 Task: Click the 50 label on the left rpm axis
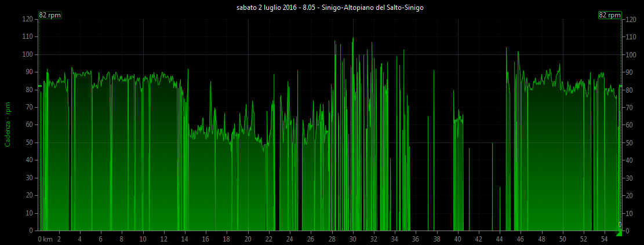click(30, 142)
